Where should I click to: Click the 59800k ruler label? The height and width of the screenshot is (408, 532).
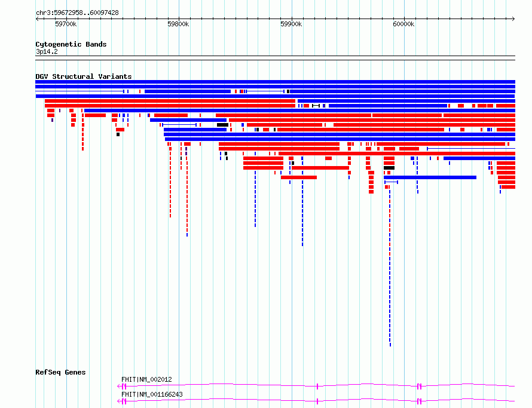point(179,24)
